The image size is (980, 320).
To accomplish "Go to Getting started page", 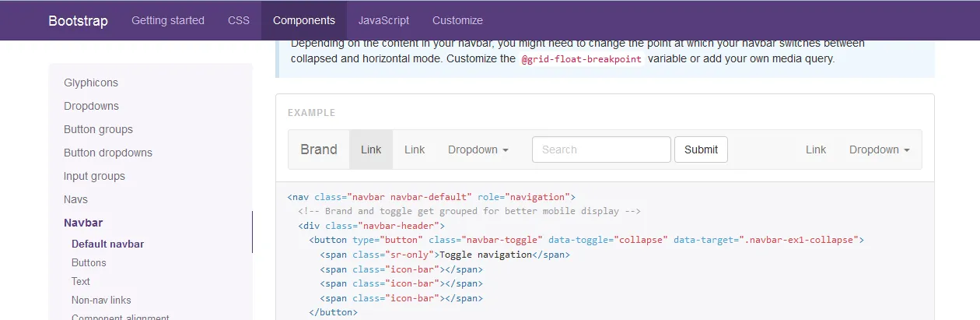I will coord(168,20).
